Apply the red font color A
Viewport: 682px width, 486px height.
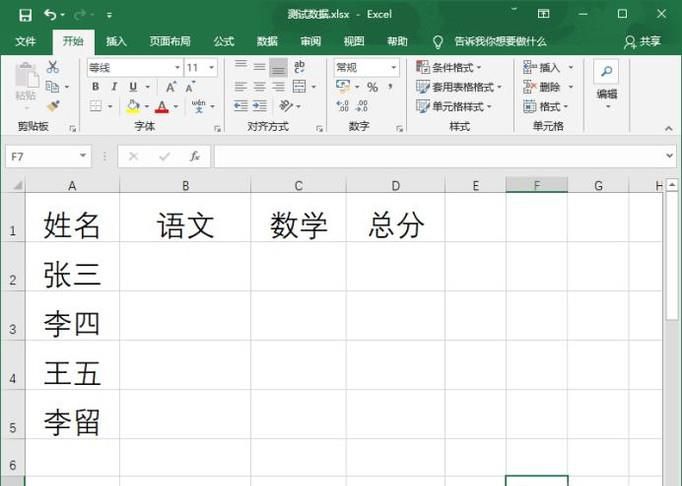(x=162, y=106)
